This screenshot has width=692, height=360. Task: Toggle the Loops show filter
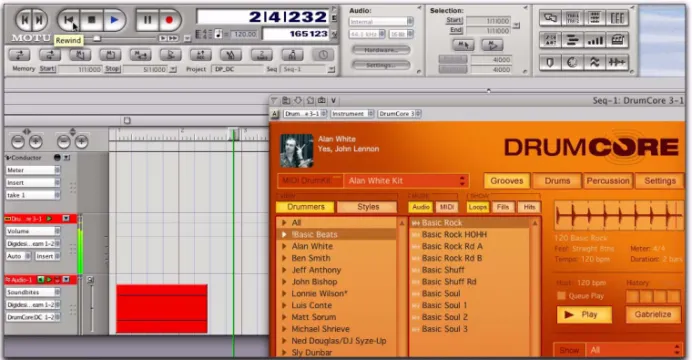[478, 207]
